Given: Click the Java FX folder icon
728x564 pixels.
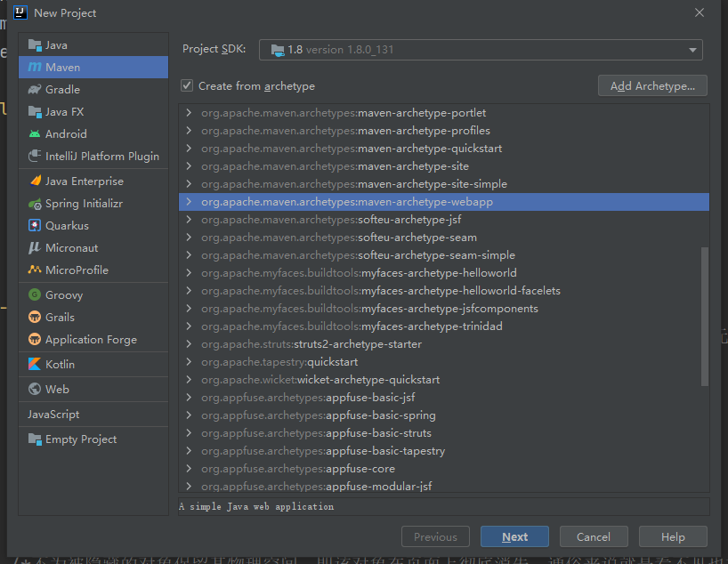Looking at the screenshot, I should (x=35, y=112).
